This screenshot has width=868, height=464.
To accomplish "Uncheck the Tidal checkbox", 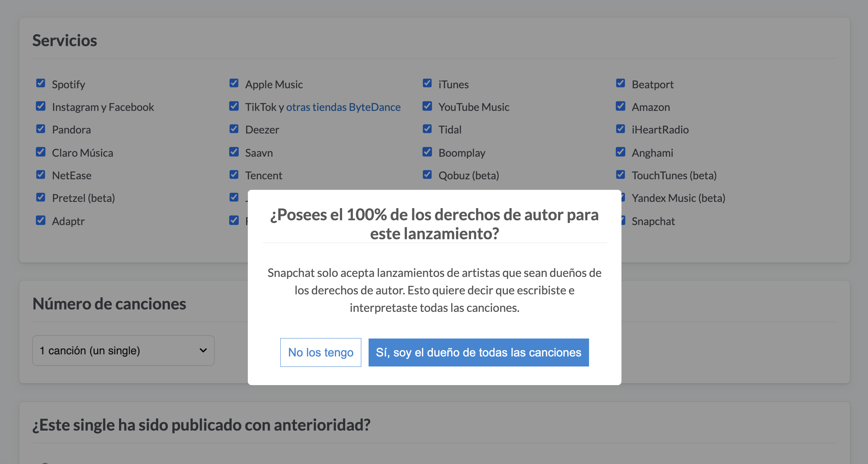I will click(427, 129).
